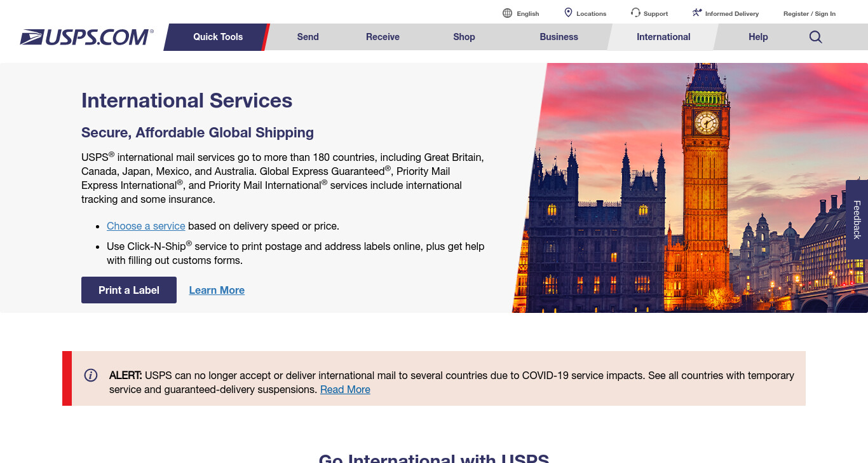868x463 pixels.
Task: Click the alert info circle icon
Action: tap(91, 375)
